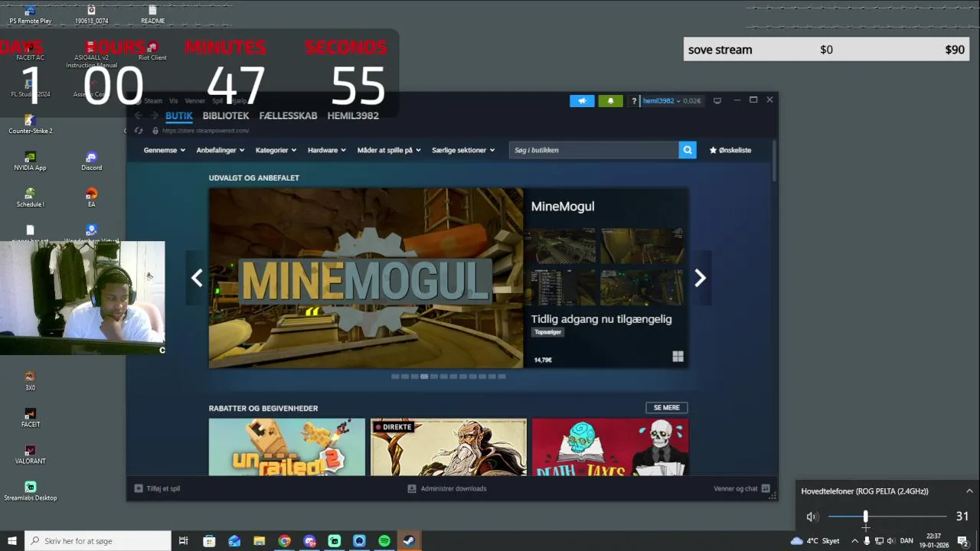The width and height of the screenshot is (980, 551).
Task: Show hidden system tray icons
Action: pos(854,541)
